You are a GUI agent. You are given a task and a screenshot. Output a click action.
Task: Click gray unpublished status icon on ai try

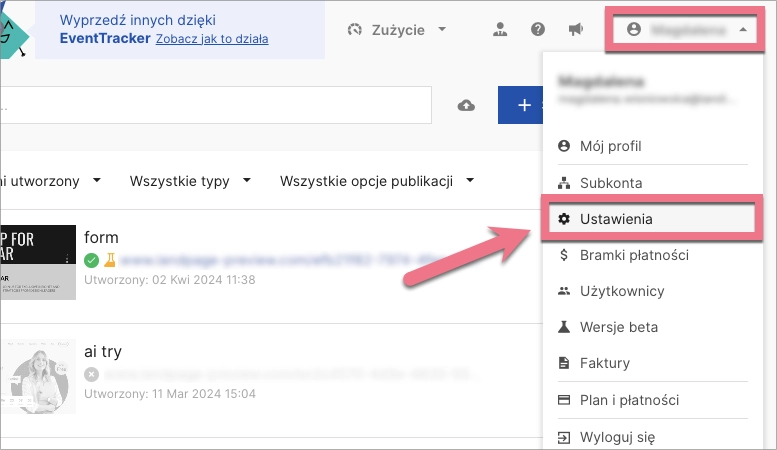(x=92, y=374)
